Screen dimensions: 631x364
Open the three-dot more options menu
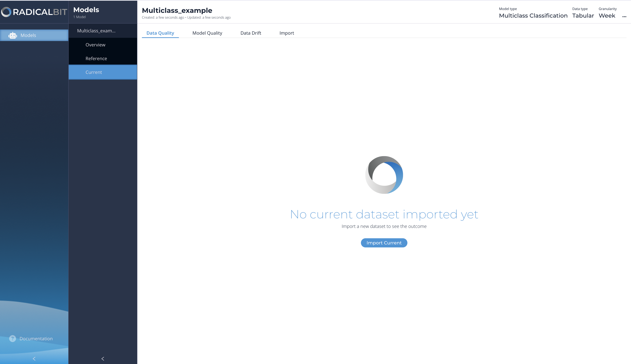[624, 17]
